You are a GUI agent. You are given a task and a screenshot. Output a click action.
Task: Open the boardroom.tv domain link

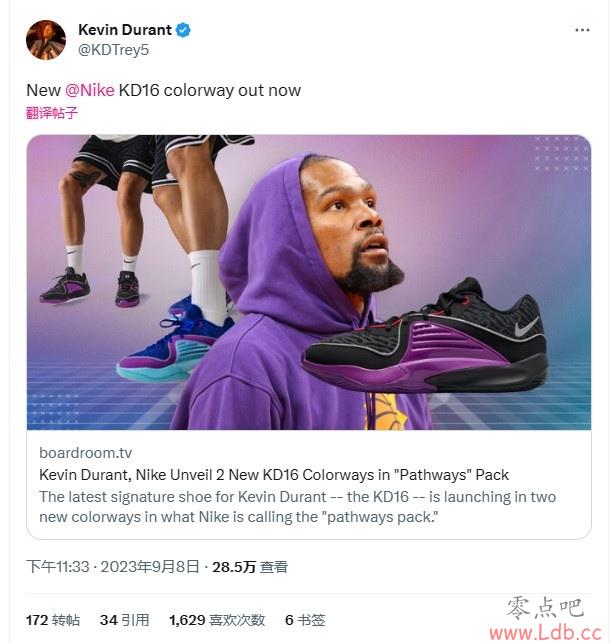pos(85,453)
